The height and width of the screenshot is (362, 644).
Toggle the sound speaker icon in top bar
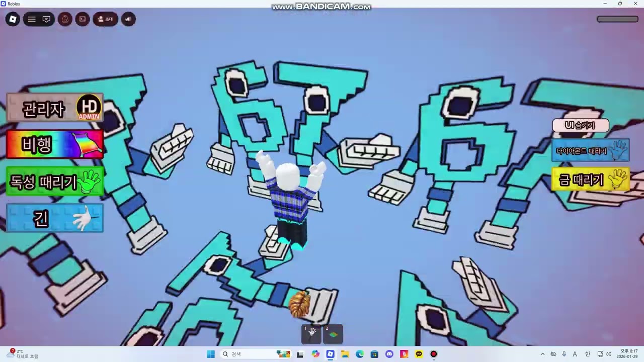(x=128, y=19)
